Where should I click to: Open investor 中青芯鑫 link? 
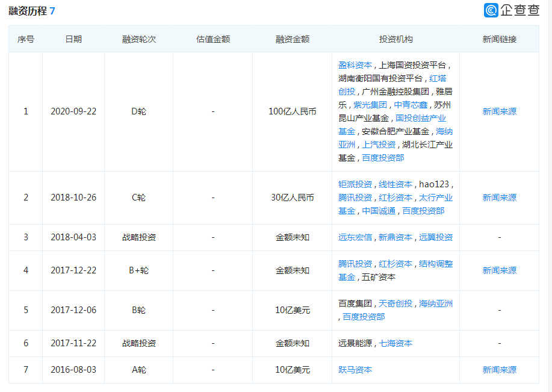[411, 105]
